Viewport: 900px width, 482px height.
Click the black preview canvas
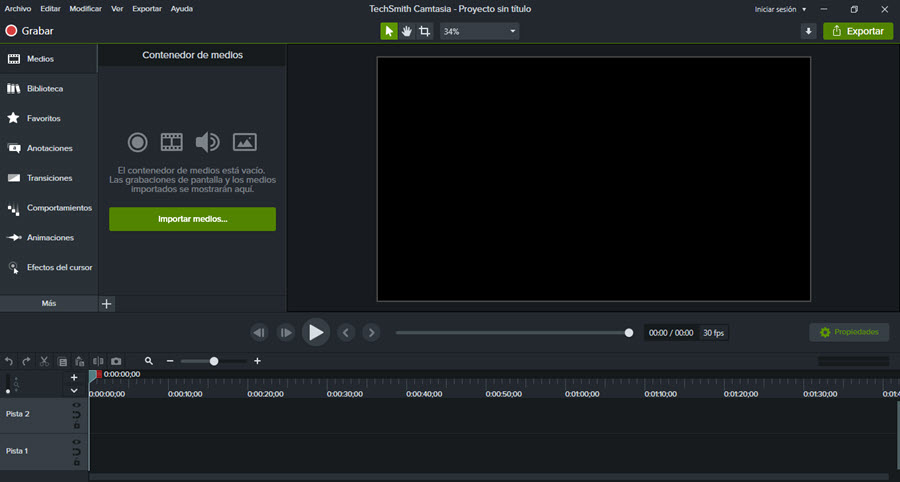pos(593,179)
